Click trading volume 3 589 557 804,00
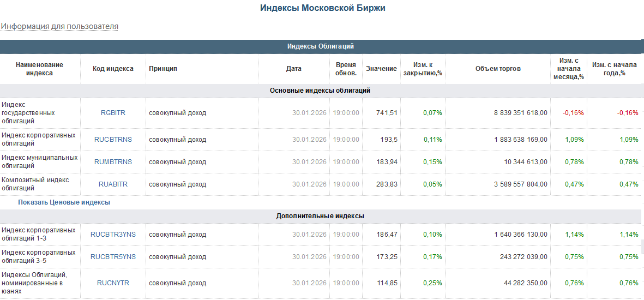Viewport: 644px width, 300px height. [520, 184]
